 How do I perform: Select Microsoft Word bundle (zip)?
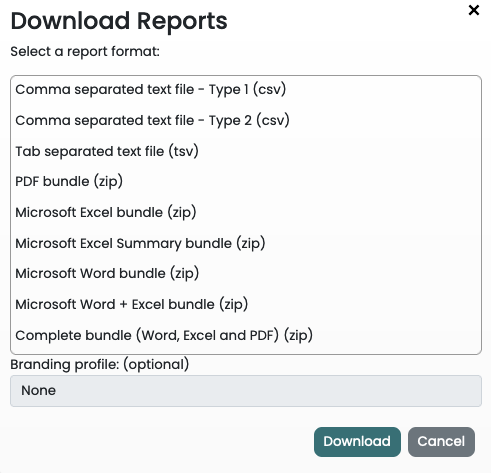246,274
